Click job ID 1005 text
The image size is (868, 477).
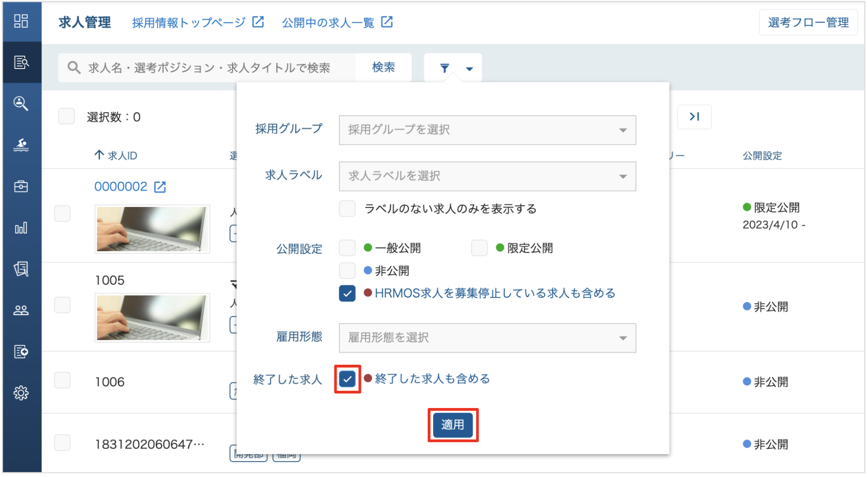(110, 281)
